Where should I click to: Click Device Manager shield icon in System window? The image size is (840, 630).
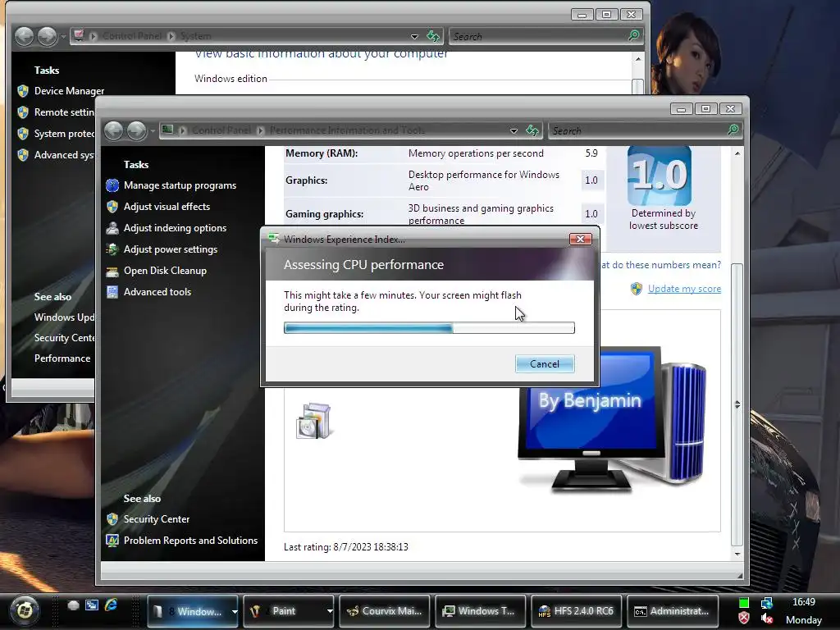pos(23,91)
